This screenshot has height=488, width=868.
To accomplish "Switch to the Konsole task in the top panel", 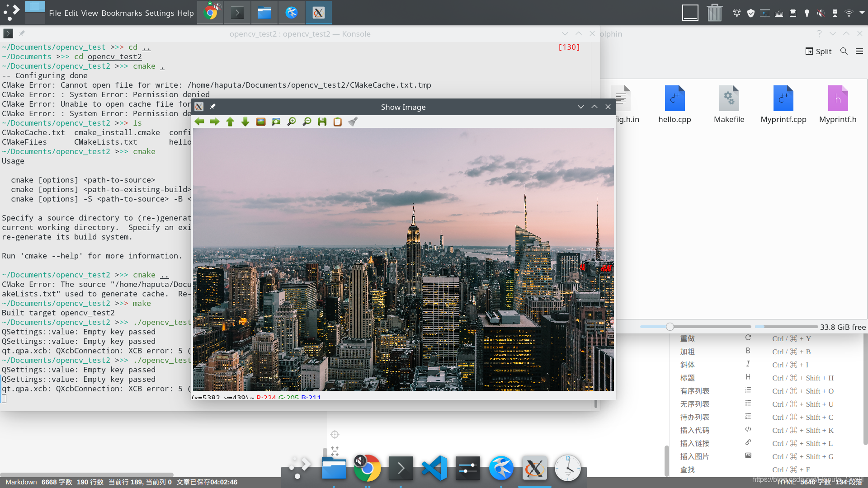I will (237, 13).
